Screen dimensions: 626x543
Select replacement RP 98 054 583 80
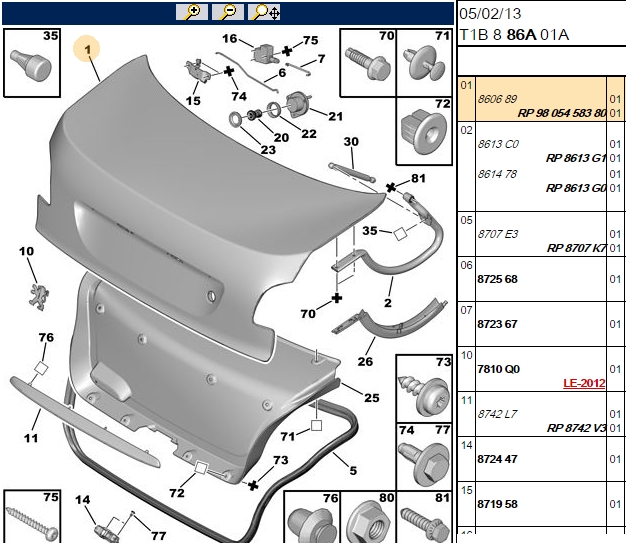(x=562, y=113)
